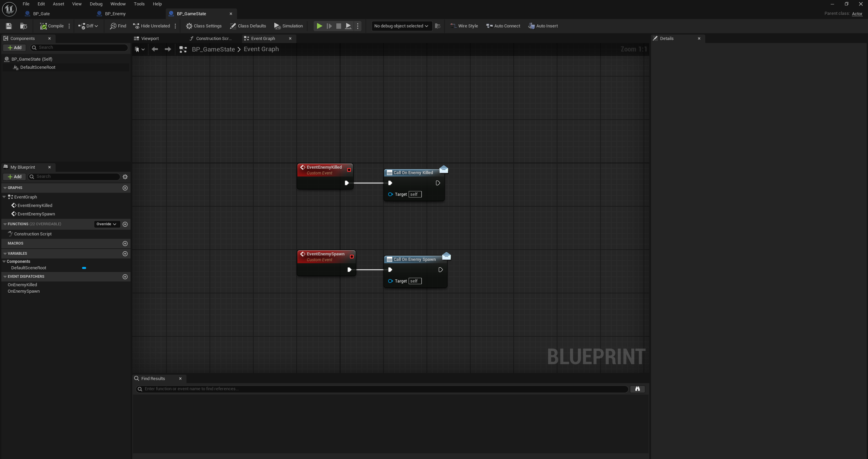Open the Find in blueprint tool
Viewport: 868px width, 459px height.
(118, 26)
